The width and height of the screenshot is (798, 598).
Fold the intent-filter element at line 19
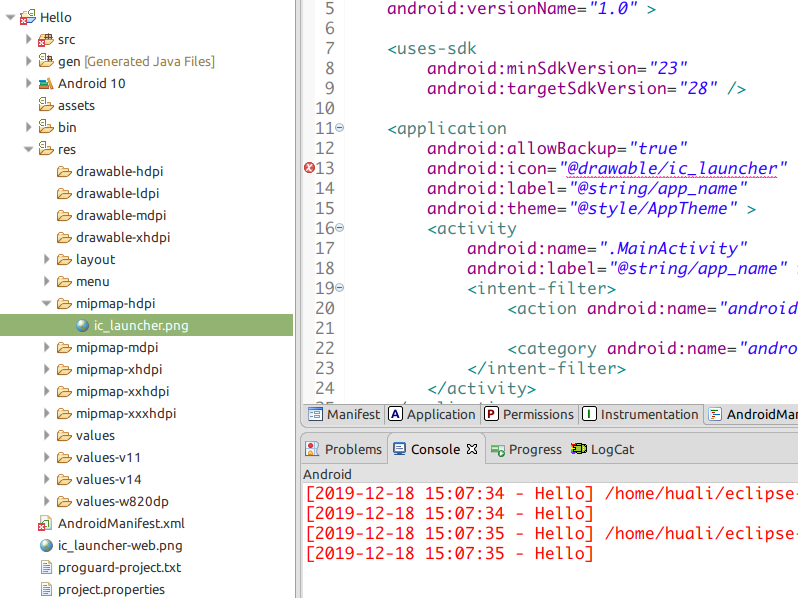339,288
